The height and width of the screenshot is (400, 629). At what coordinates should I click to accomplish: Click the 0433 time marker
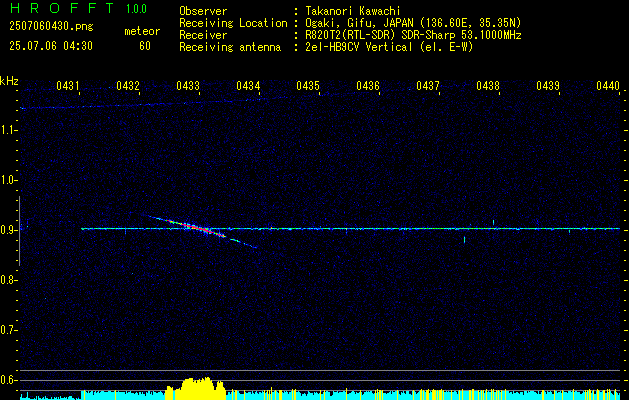point(188,85)
